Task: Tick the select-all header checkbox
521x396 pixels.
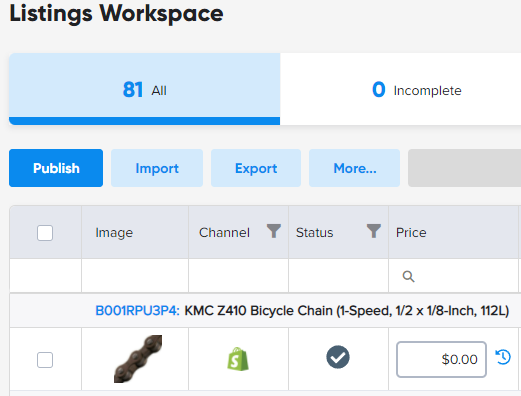Action: tap(45, 233)
